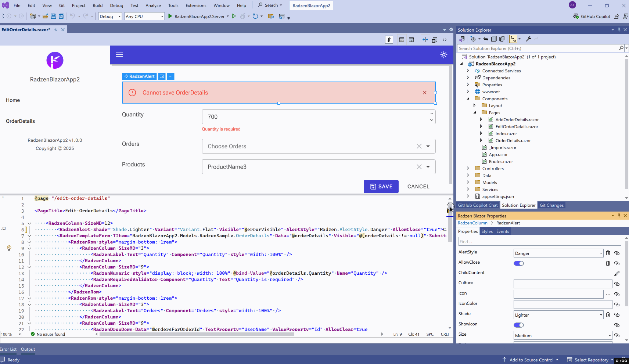The width and height of the screenshot is (629, 364).
Task: Toggle the AllowClose switch
Action: 519,263
